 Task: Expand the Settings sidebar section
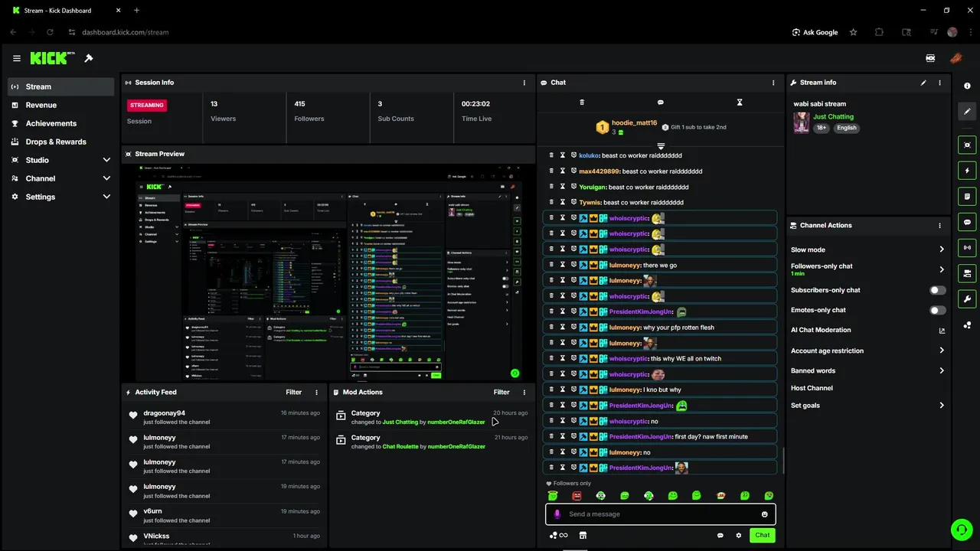106,197
